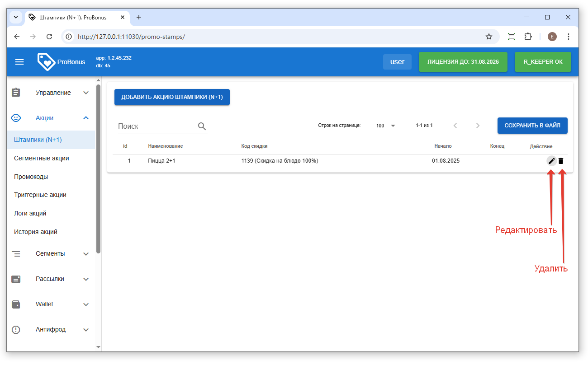Click Лицензия до: 31.08.2026 button
Screen dimensions: 588x365
tap(463, 62)
